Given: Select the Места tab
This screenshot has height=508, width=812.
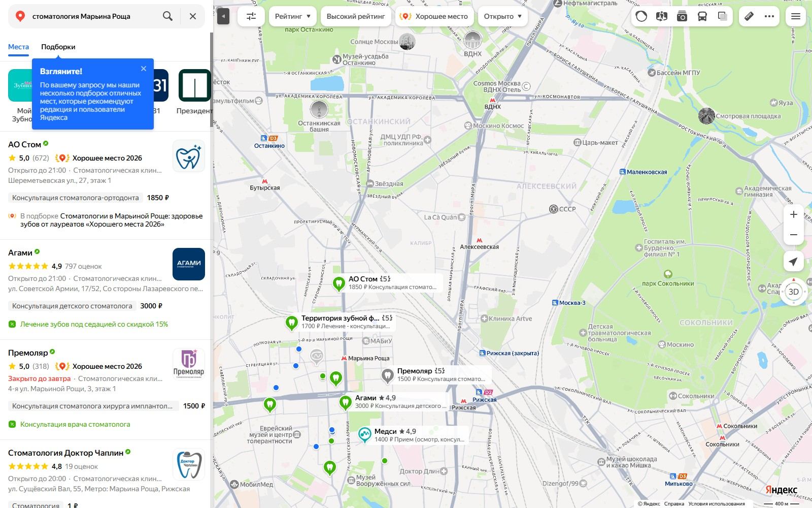Looking at the screenshot, I should tap(18, 47).
